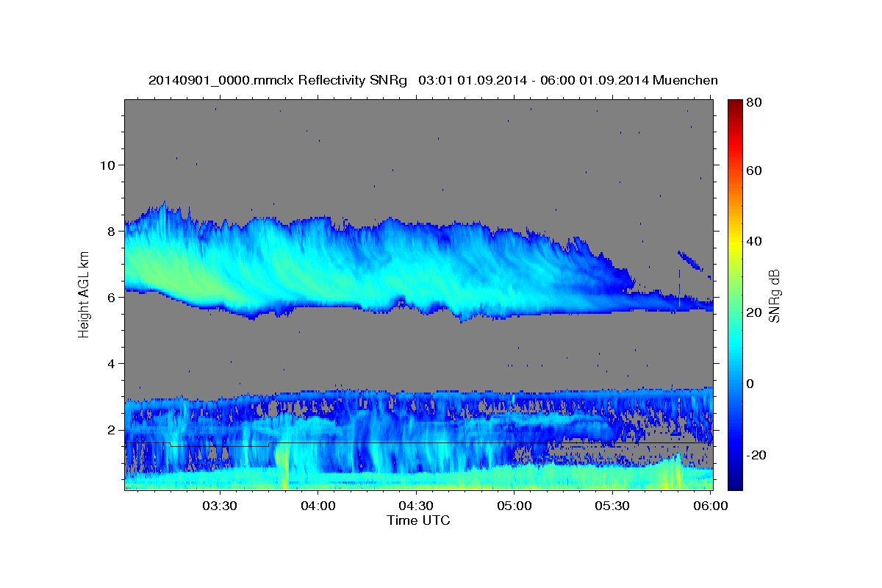Viewport: 882px width, 588px height.
Task: Click the 04:00 time tick label
Action: click(318, 506)
